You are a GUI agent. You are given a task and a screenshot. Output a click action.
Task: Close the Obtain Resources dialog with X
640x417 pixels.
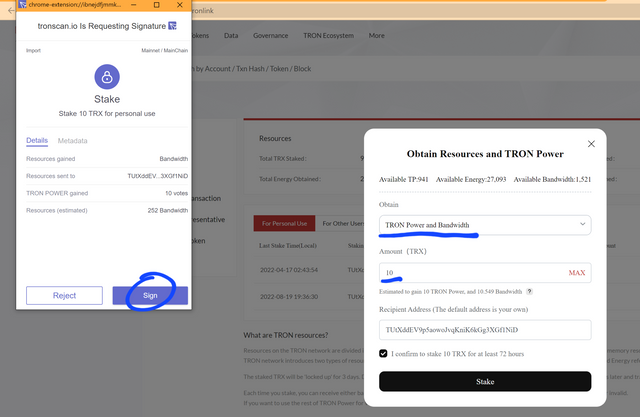591,144
